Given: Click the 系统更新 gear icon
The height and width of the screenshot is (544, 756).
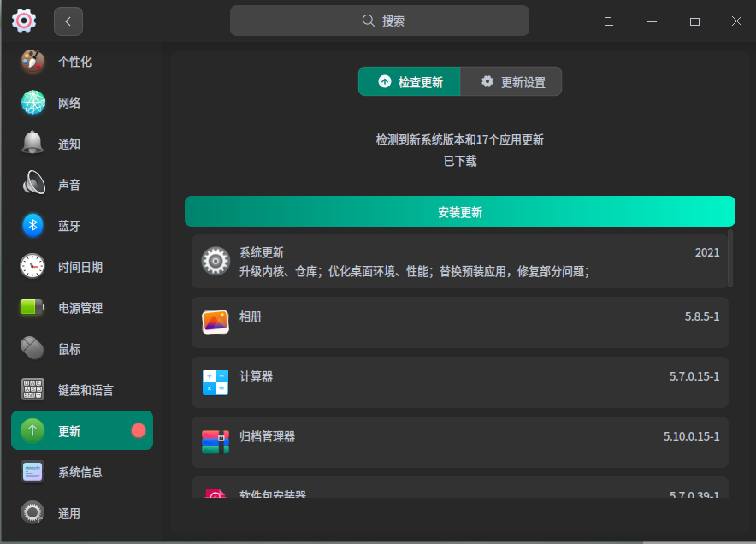Looking at the screenshot, I should pos(216,262).
